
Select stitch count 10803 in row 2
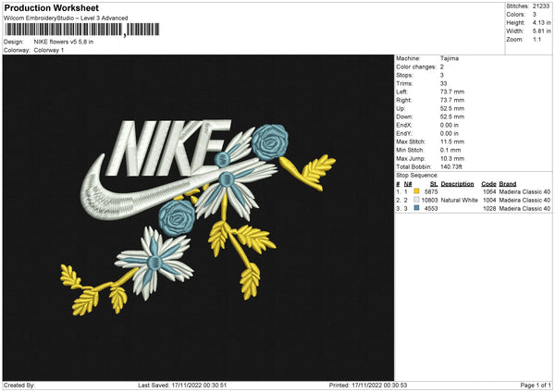[430, 200]
